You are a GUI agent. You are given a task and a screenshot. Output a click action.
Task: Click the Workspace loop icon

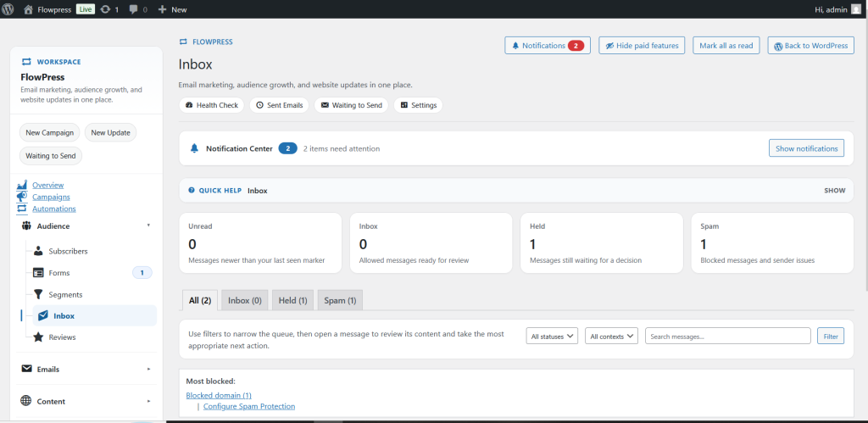tap(26, 61)
